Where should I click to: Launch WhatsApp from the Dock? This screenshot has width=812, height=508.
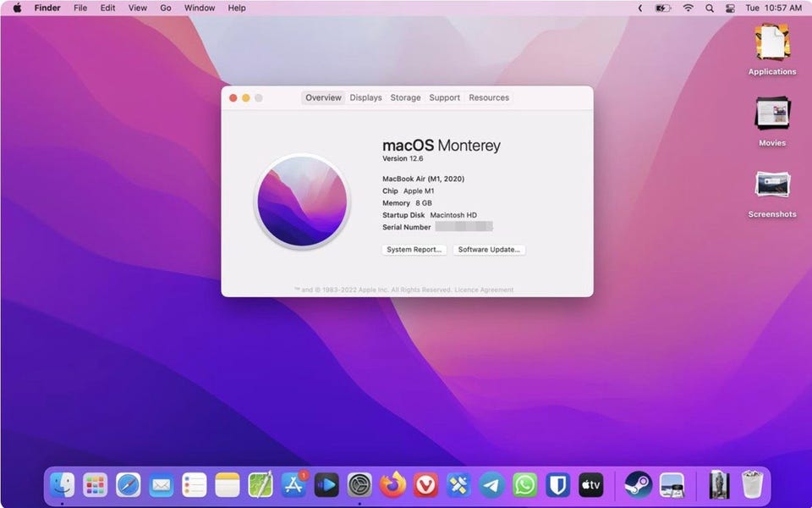tap(524, 485)
